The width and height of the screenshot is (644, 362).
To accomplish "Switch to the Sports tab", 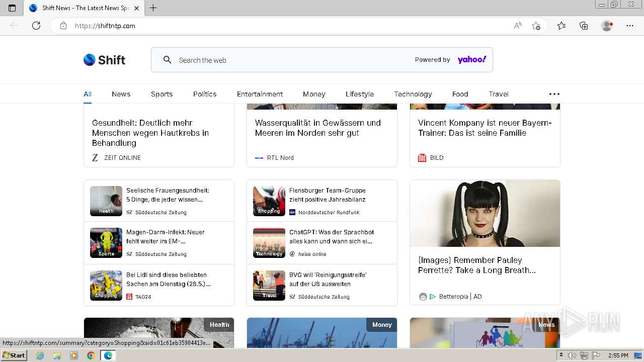I will click(x=162, y=94).
